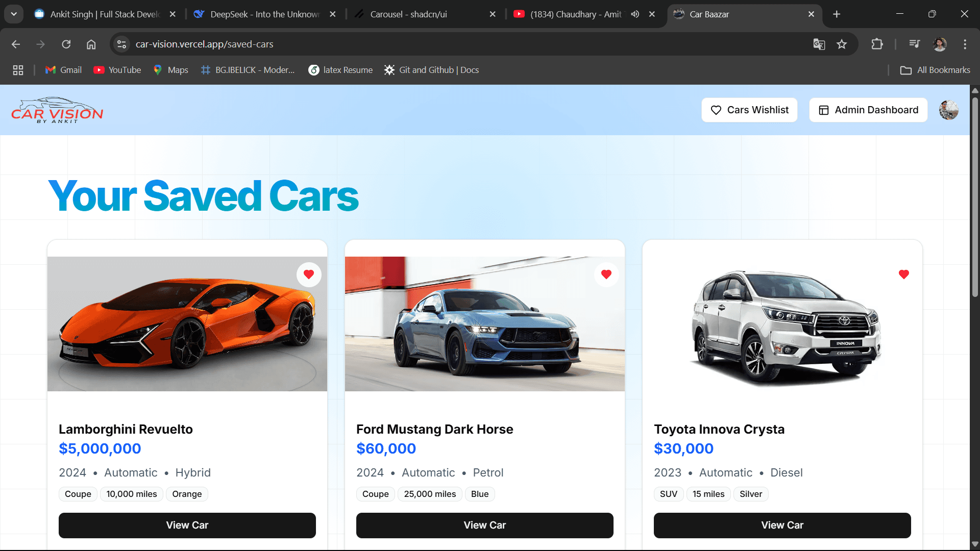Click the $5,000,000 price
980x551 pixels.
point(100,448)
